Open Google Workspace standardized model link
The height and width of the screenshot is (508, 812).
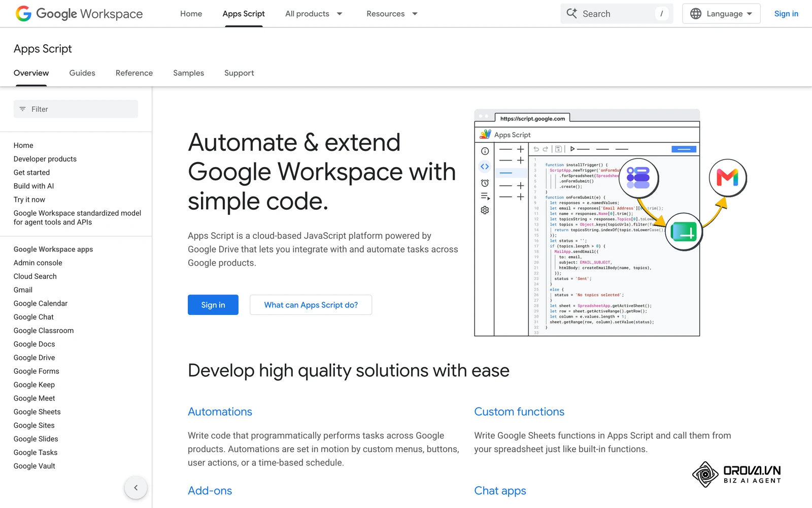click(77, 217)
